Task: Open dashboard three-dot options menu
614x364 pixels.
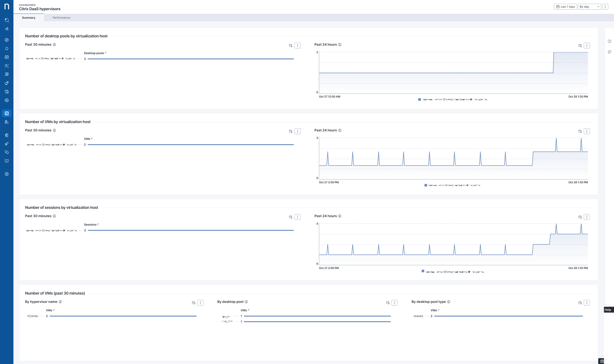Action: coord(605,7)
